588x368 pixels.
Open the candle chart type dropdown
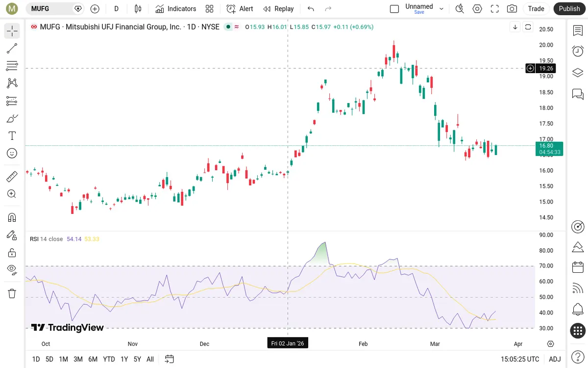138,9
